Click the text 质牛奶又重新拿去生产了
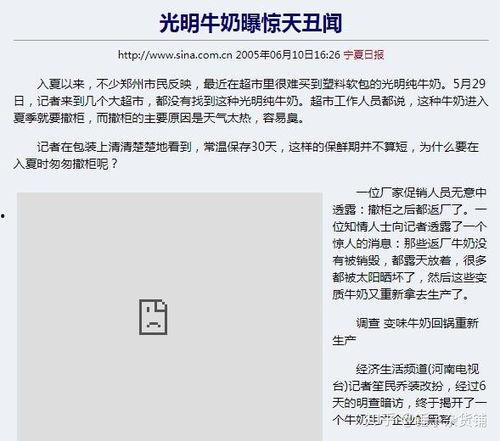The width and height of the screenshot is (500, 441). click(x=398, y=295)
